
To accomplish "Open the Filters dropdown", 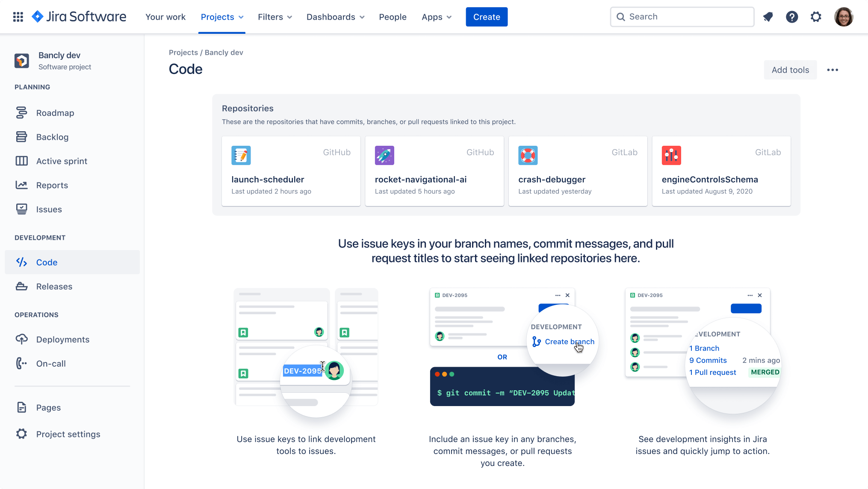I will pyautogui.click(x=275, y=17).
